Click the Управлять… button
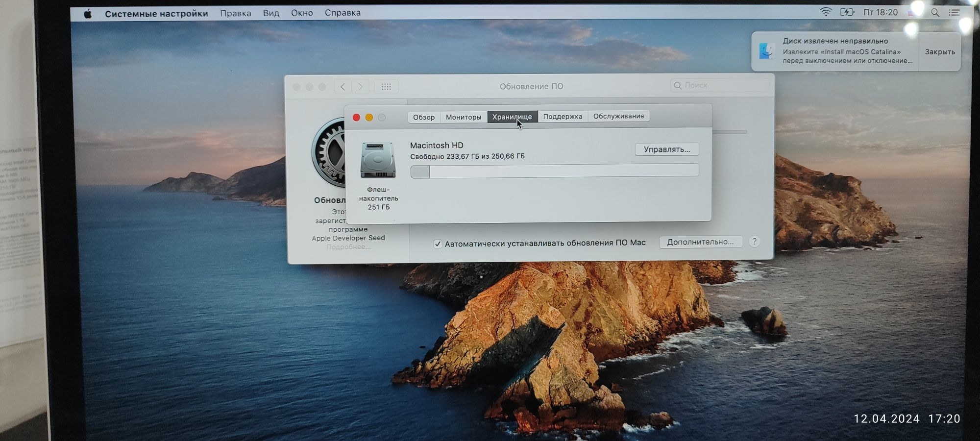Screen dimensions: 980x441 pos(667,149)
